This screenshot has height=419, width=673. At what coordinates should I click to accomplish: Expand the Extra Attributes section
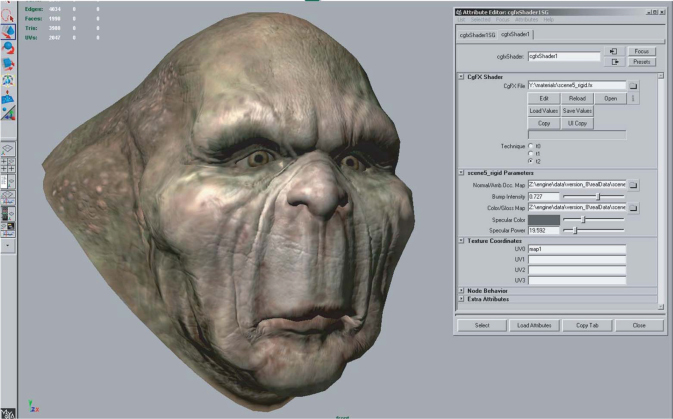(x=461, y=298)
